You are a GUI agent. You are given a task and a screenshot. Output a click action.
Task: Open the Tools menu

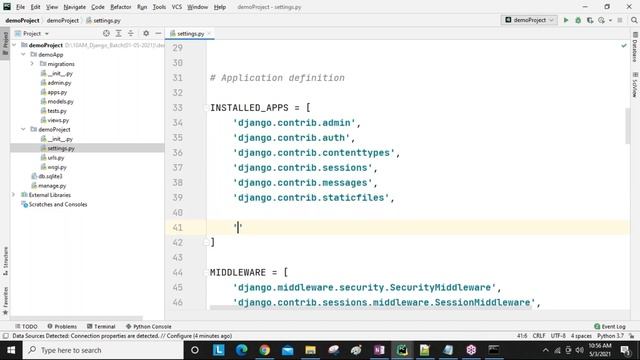pos(159,7)
